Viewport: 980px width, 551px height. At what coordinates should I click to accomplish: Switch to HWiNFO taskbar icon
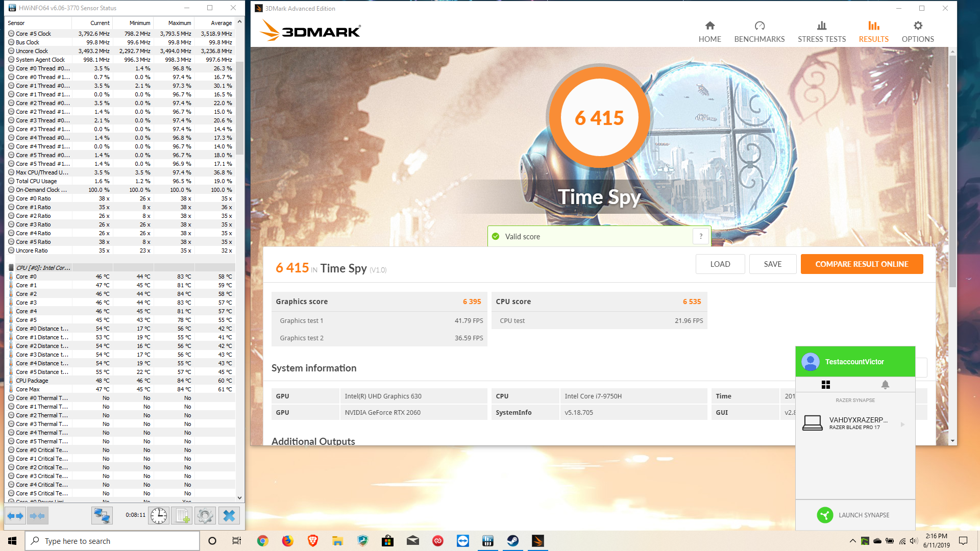(x=488, y=541)
